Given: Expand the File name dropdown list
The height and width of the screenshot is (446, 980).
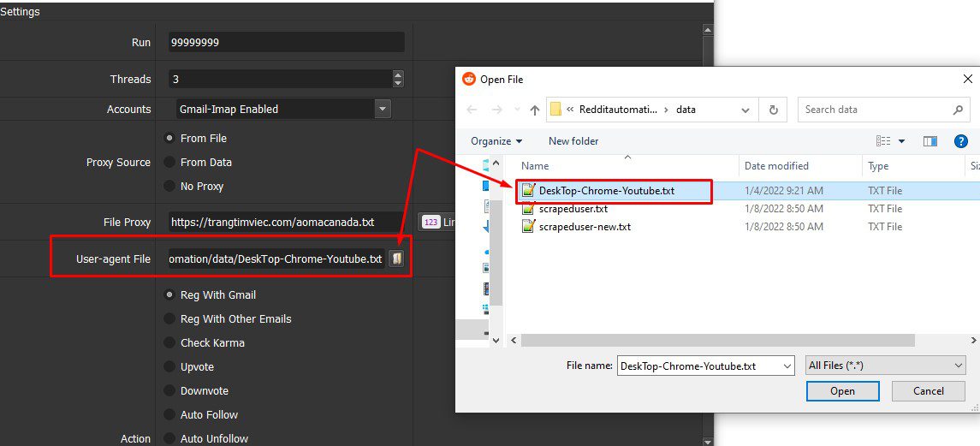Looking at the screenshot, I should [787, 366].
